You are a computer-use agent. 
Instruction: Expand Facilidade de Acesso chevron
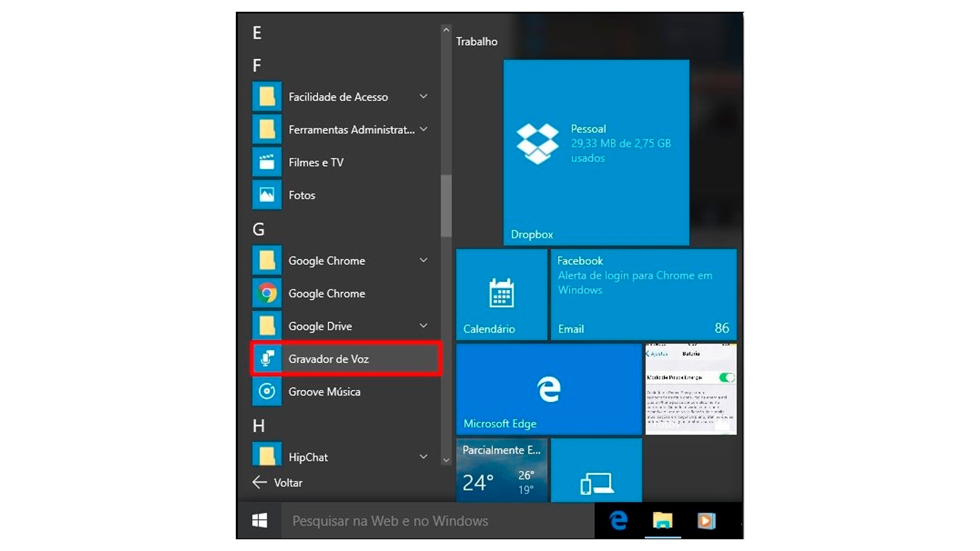click(423, 96)
